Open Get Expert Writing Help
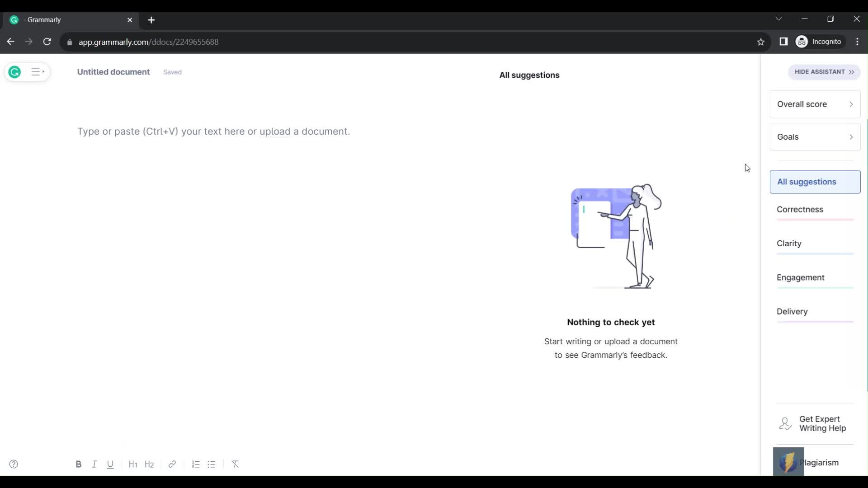This screenshot has width=868, height=488. [x=815, y=424]
